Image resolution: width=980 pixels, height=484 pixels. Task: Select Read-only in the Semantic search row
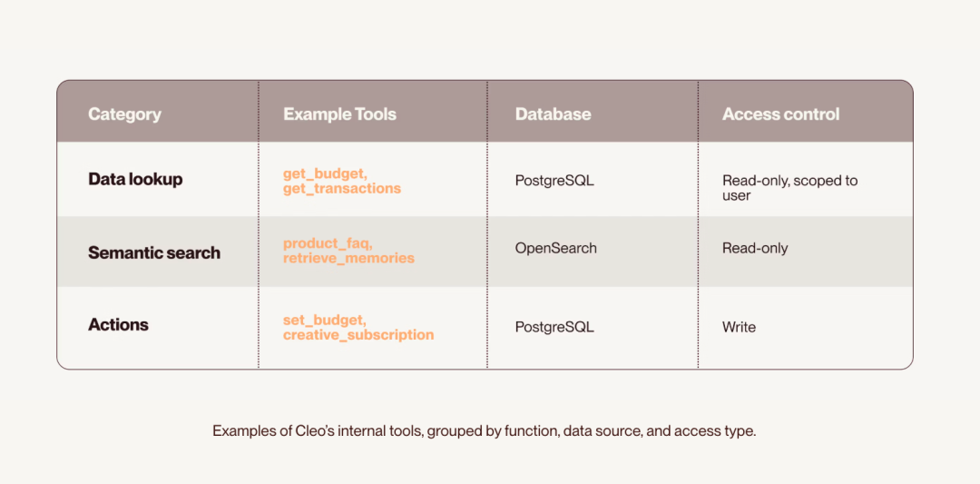pos(755,248)
